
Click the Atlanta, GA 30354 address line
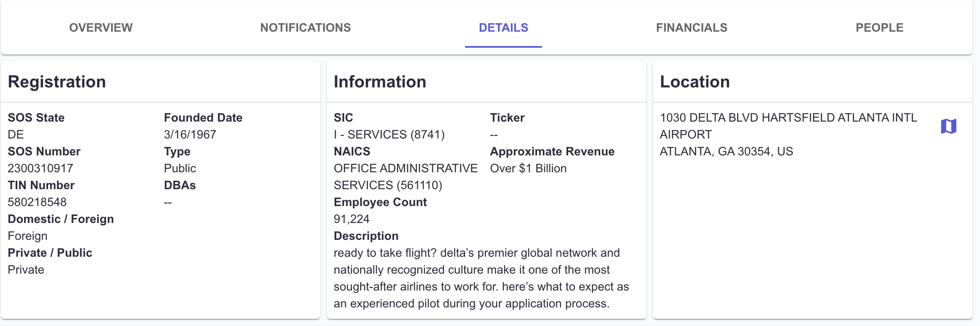[727, 152]
